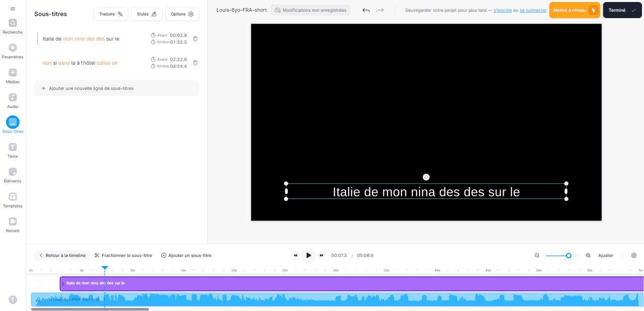Viewport: 644px width, 311px height.
Task: Play the video
Action: (x=308, y=255)
